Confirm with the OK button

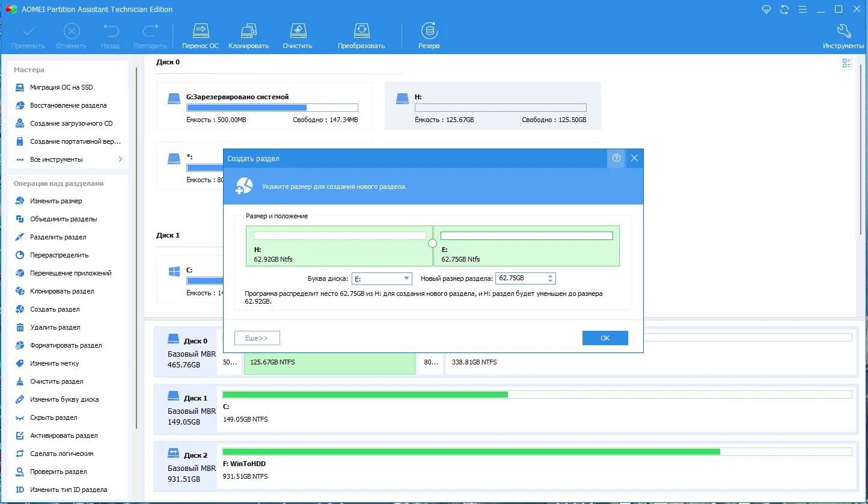click(x=605, y=338)
